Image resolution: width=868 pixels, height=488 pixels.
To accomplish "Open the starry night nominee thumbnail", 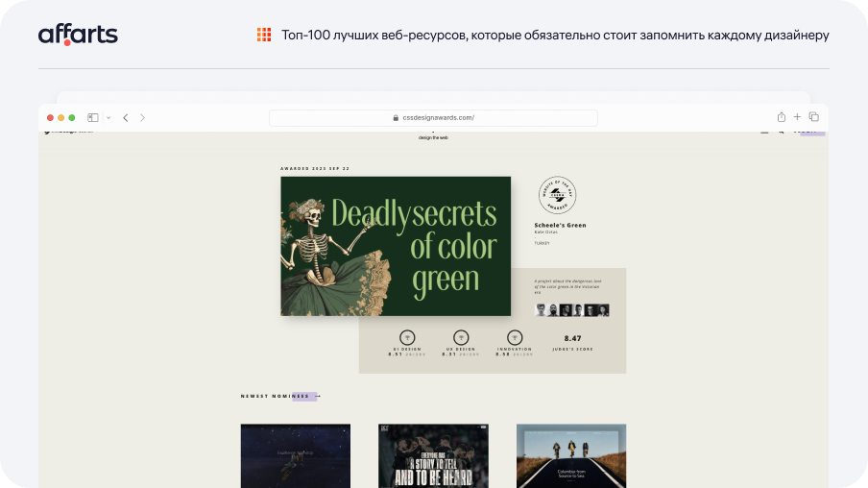I will [295, 456].
